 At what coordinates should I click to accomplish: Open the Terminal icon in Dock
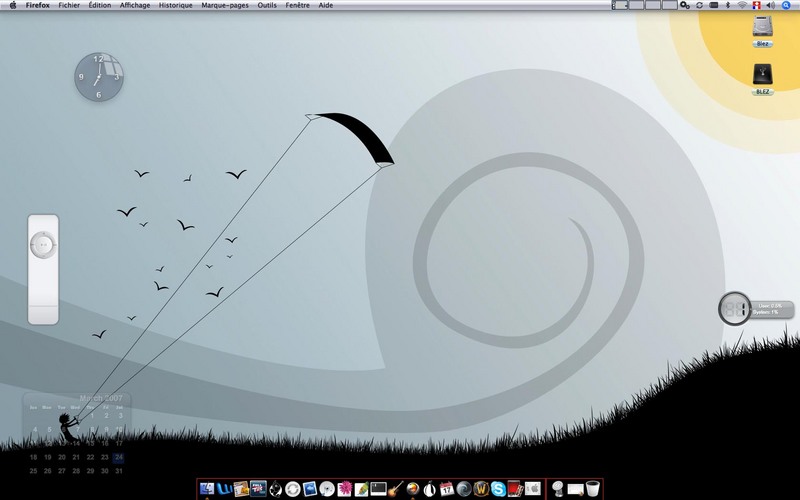378,489
